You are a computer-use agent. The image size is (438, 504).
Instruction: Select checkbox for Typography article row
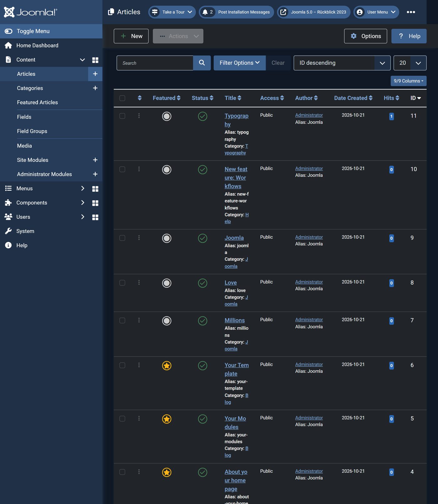tap(122, 116)
